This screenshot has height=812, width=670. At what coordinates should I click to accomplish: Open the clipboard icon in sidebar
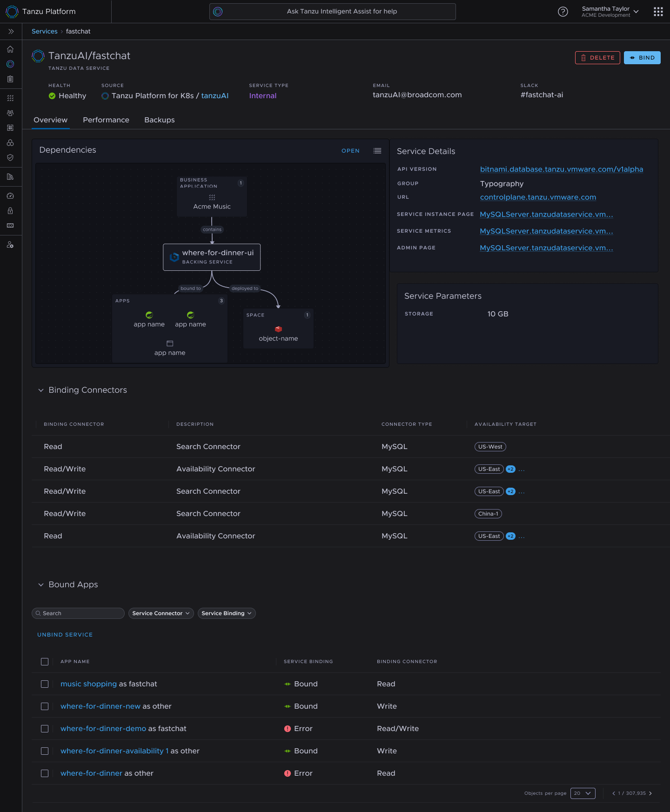point(10,79)
